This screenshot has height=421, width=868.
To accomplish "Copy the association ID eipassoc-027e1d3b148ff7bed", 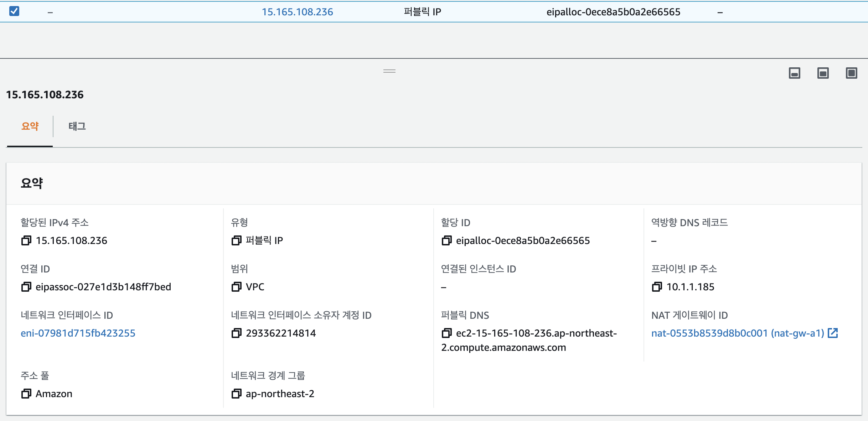I will click(x=26, y=287).
